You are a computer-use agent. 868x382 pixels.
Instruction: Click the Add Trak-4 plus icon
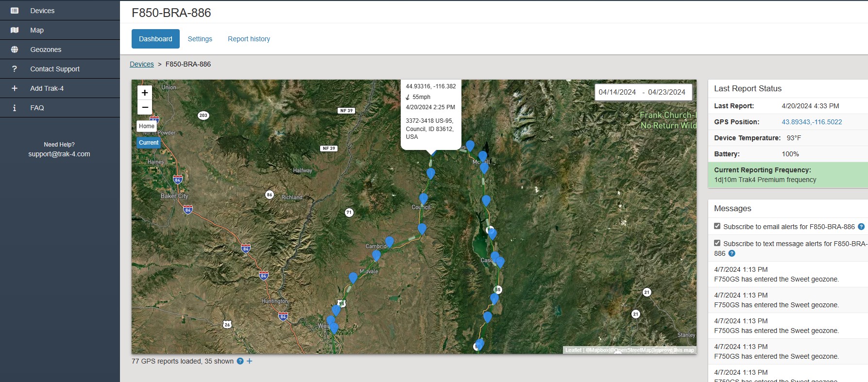[15, 88]
